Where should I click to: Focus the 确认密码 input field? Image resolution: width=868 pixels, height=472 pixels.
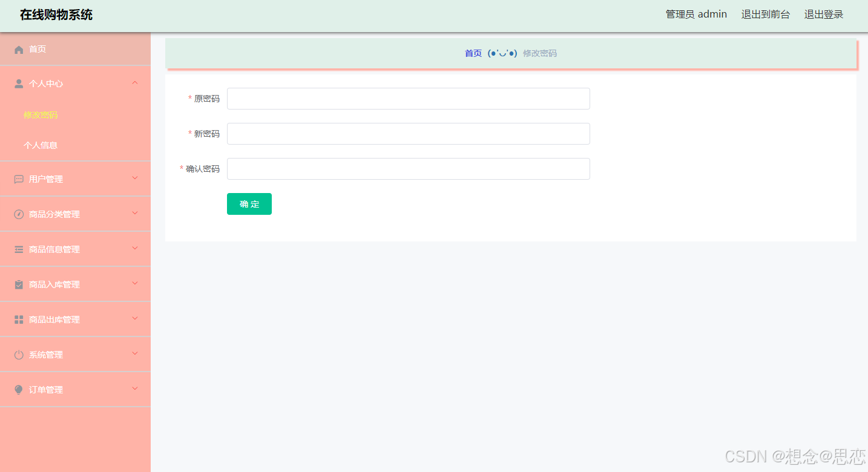(x=409, y=169)
